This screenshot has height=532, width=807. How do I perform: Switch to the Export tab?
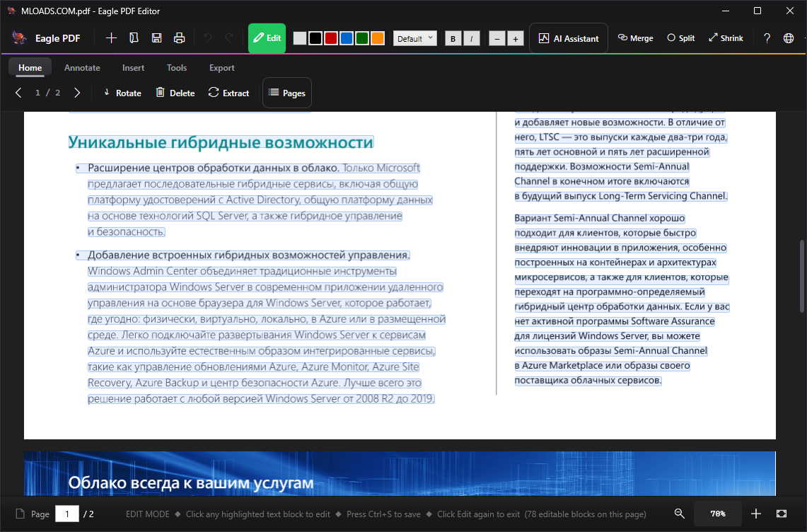click(222, 67)
